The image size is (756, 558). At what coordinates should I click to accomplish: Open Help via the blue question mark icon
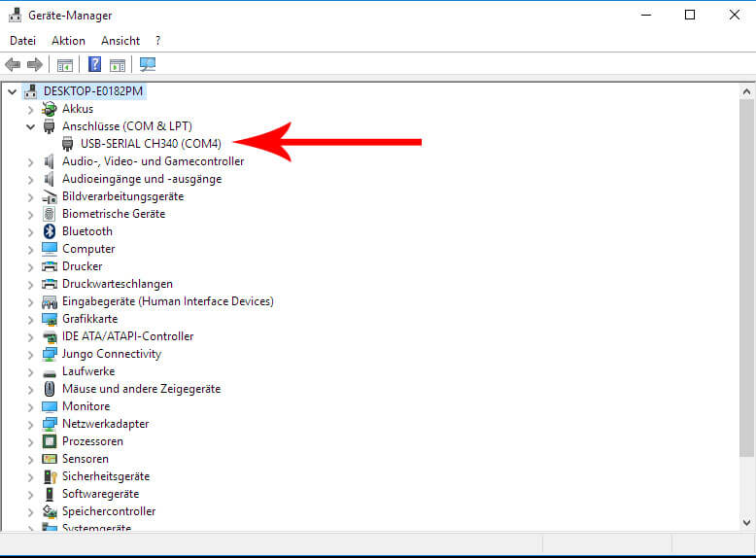point(94,64)
